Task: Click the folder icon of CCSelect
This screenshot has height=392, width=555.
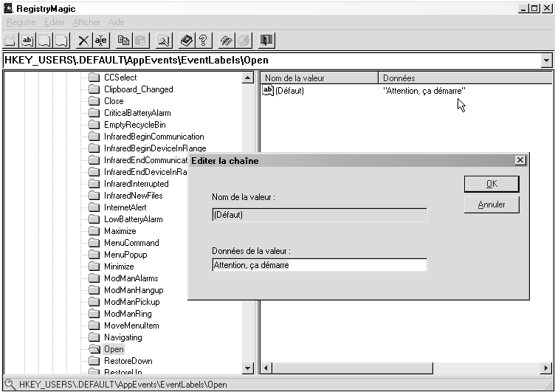Action: pos(94,78)
